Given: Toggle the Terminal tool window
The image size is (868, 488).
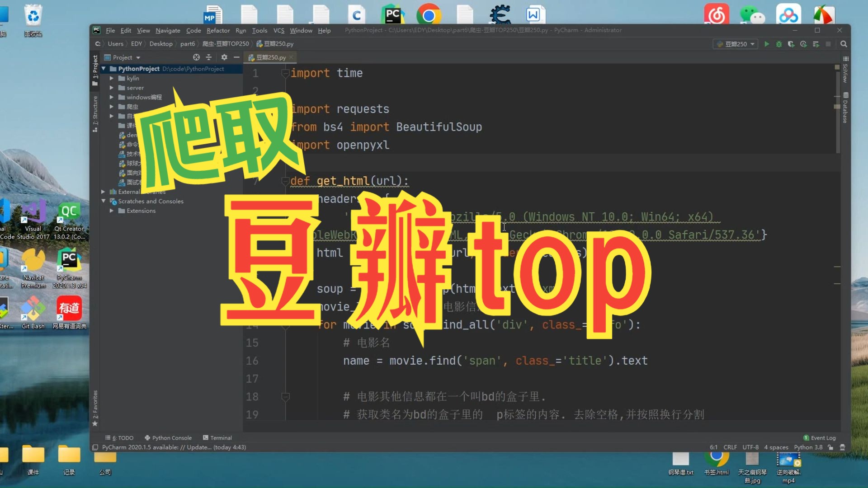Looking at the screenshot, I should 217,438.
